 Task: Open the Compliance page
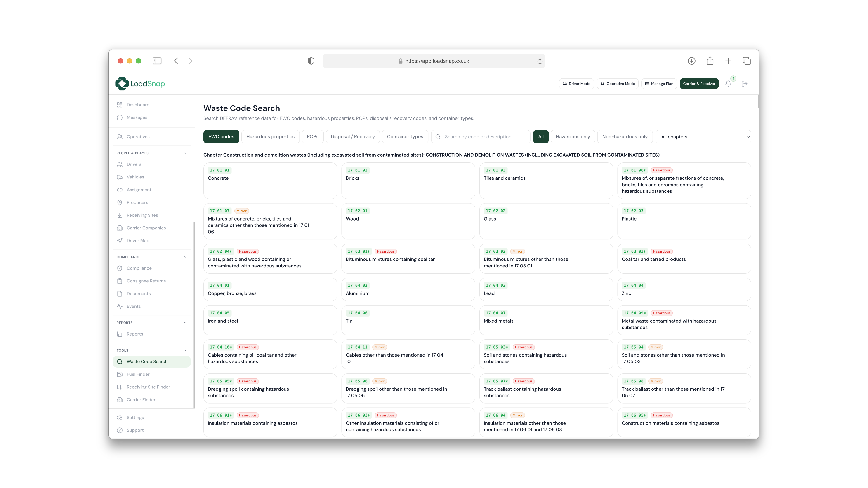point(152,268)
